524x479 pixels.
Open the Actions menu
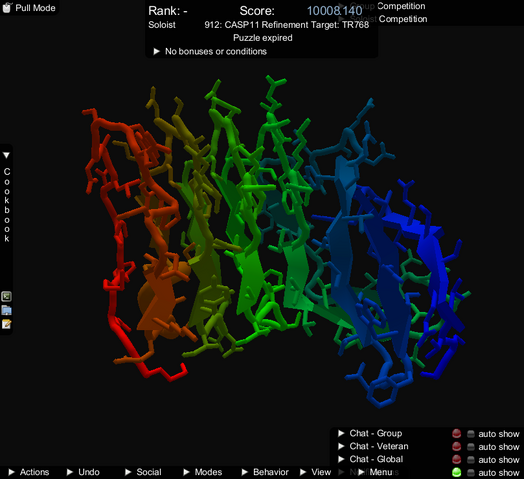point(29,472)
